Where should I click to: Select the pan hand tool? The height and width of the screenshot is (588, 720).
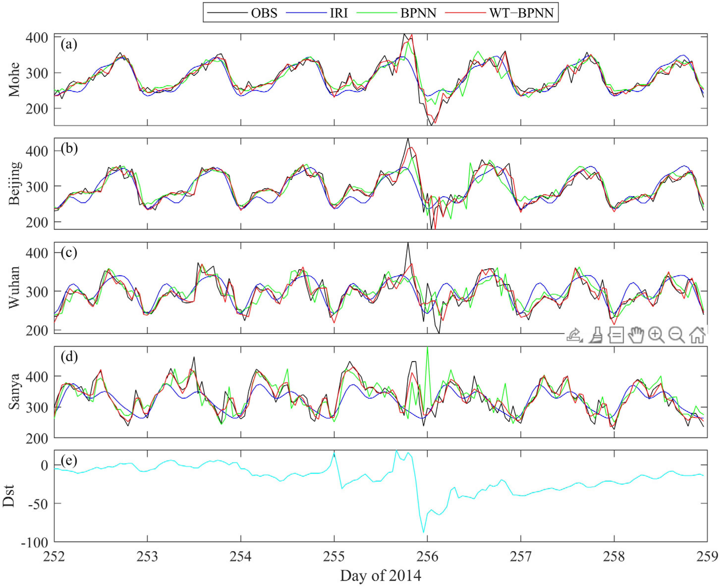coord(636,335)
